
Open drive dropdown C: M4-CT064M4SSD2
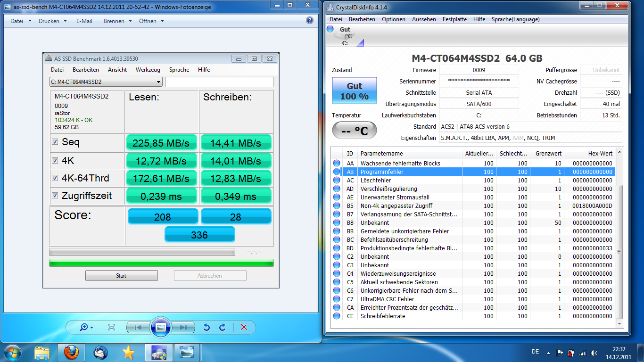(106, 82)
